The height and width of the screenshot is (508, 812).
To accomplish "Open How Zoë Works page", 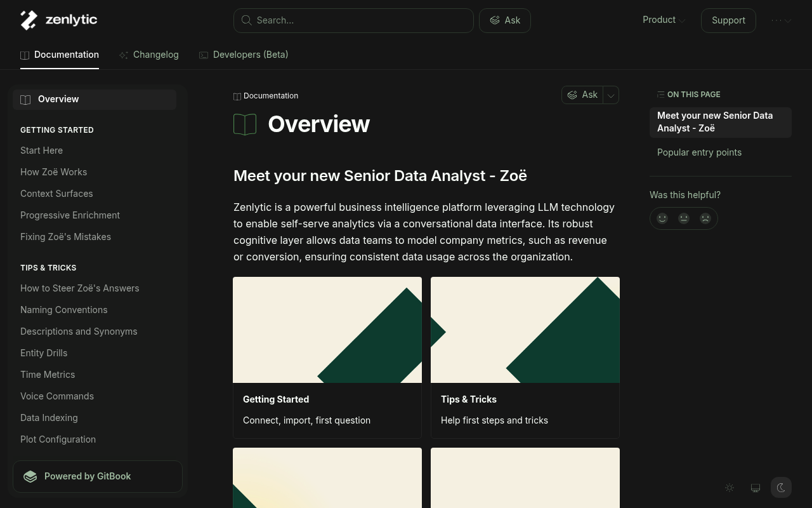I will tap(53, 173).
